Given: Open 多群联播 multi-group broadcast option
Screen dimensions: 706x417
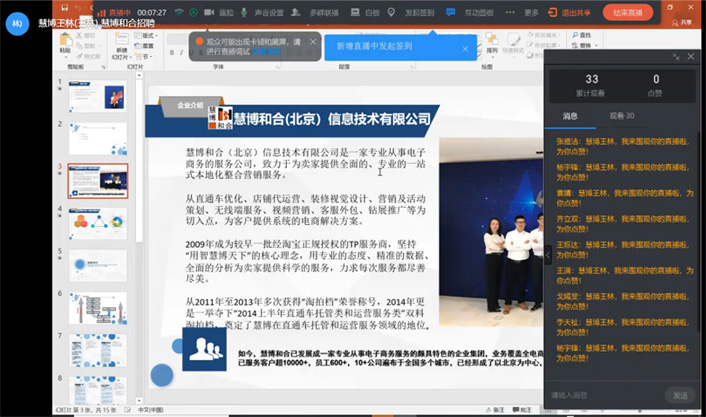Looking at the screenshot, I should (315, 13).
